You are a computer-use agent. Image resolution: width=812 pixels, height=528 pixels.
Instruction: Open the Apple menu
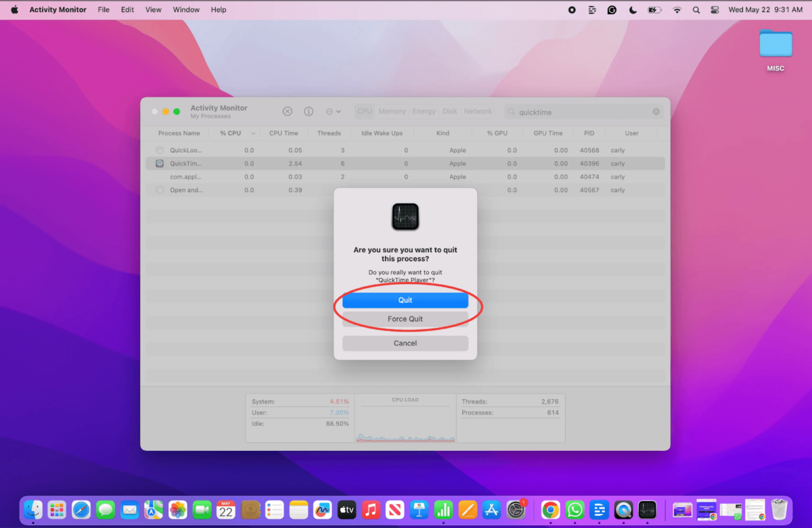click(14, 10)
